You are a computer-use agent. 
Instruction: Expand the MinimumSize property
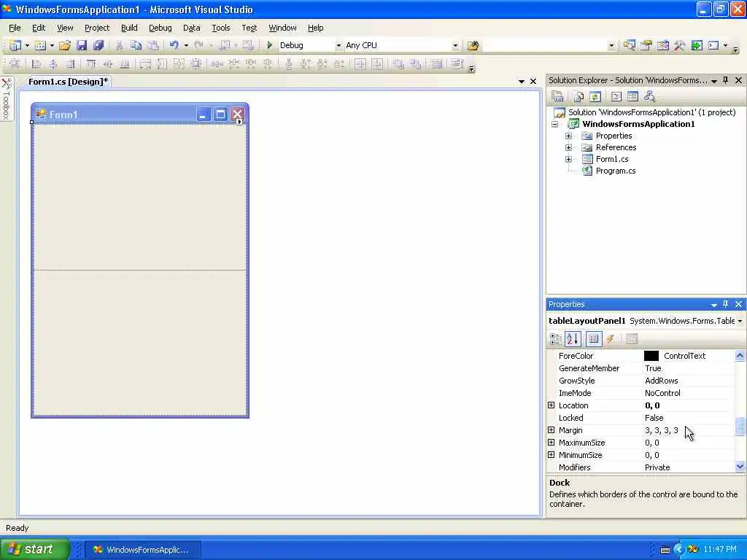pyautogui.click(x=551, y=455)
